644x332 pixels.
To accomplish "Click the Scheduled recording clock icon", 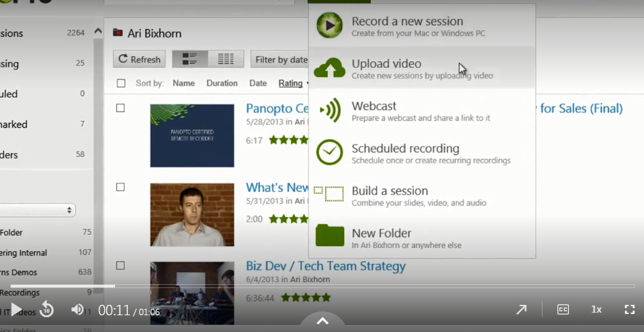I will click(330, 153).
